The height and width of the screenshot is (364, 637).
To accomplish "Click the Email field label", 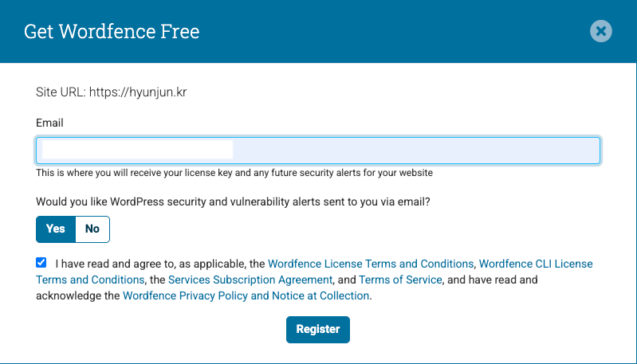I will (49, 123).
